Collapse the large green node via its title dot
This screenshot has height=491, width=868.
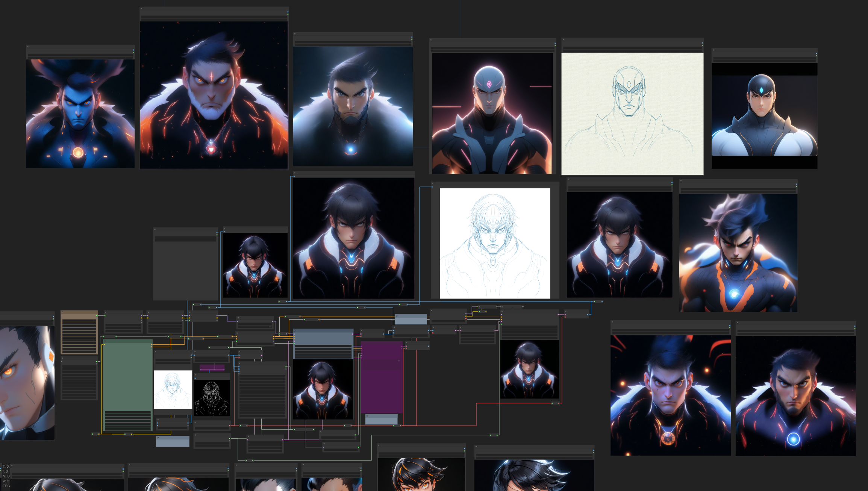105,342
